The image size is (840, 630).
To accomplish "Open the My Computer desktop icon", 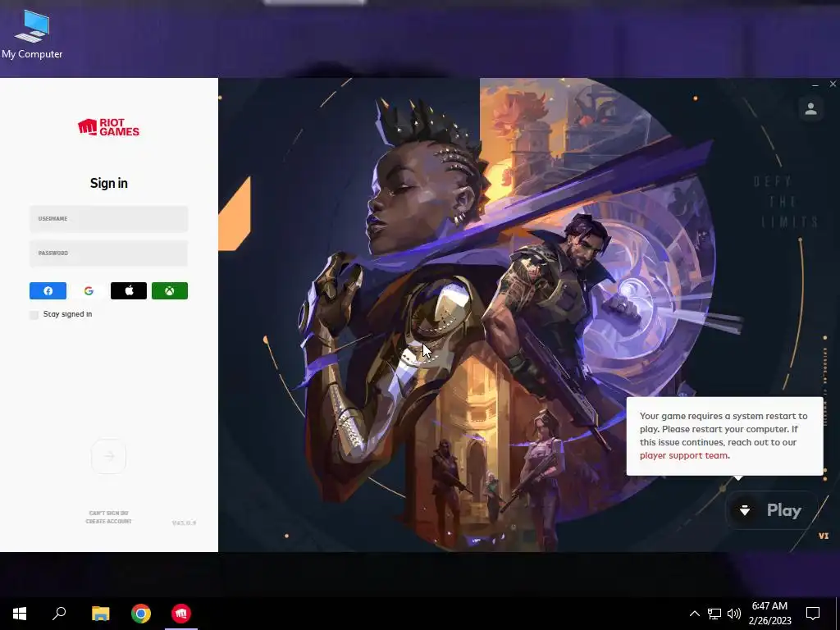I will coord(32,34).
